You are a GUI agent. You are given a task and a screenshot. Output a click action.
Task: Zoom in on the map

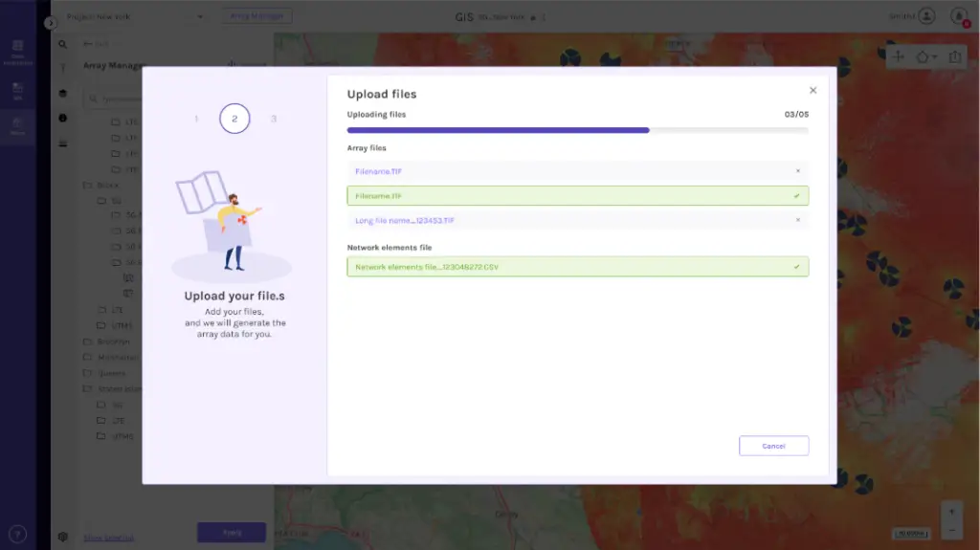tap(950, 512)
